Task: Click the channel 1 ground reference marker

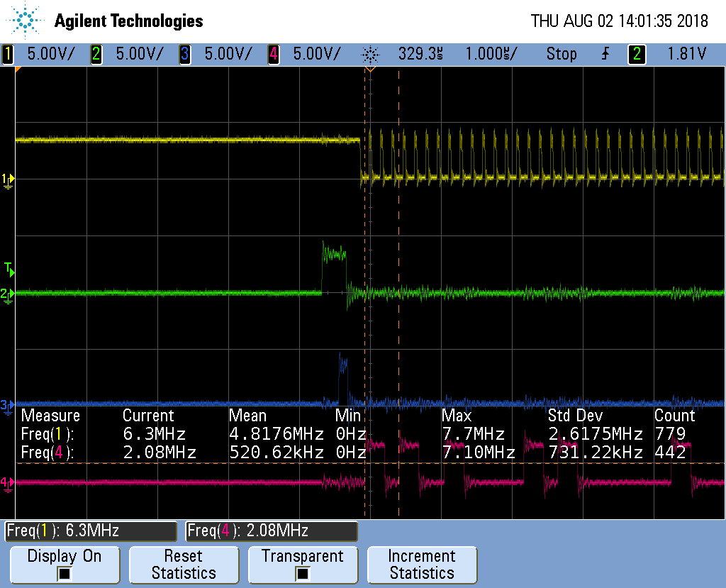Action: tap(7, 181)
